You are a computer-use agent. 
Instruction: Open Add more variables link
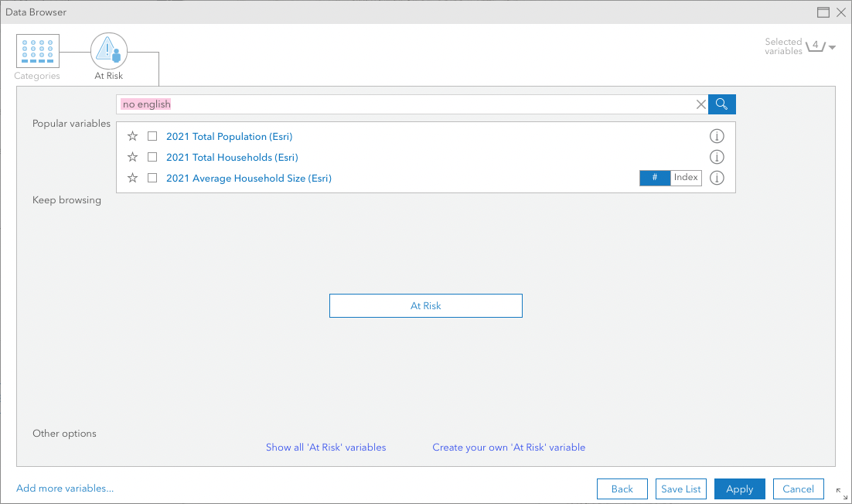coord(65,489)
